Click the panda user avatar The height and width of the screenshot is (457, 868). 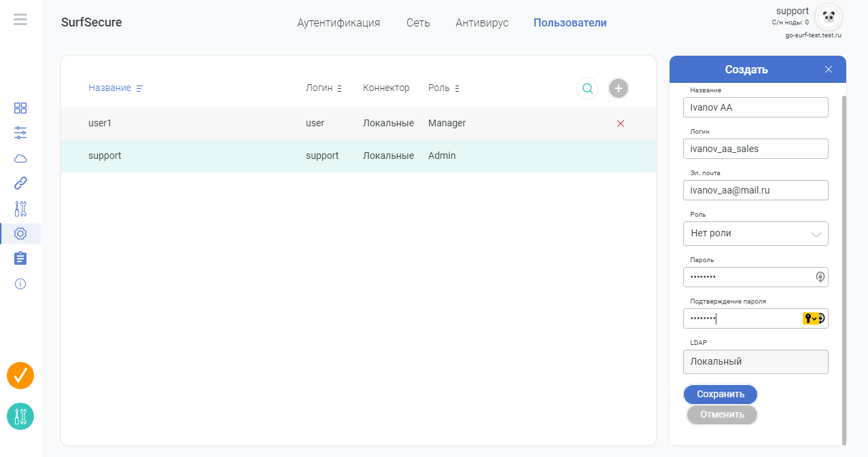point(829,17)
